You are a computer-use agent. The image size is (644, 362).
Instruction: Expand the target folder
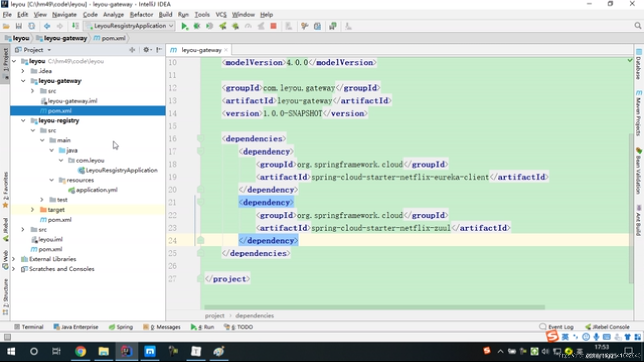click(32, 210)
